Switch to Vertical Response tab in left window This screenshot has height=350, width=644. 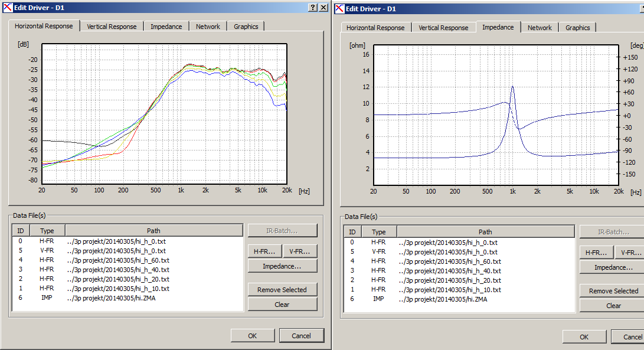[x=112, y=27]
